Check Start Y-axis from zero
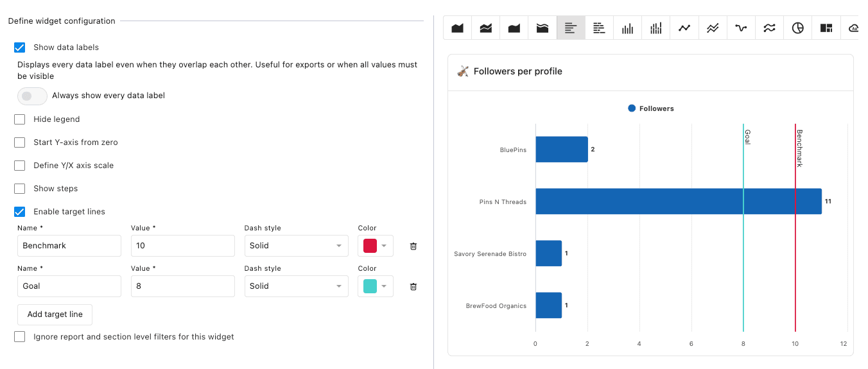 20,142
